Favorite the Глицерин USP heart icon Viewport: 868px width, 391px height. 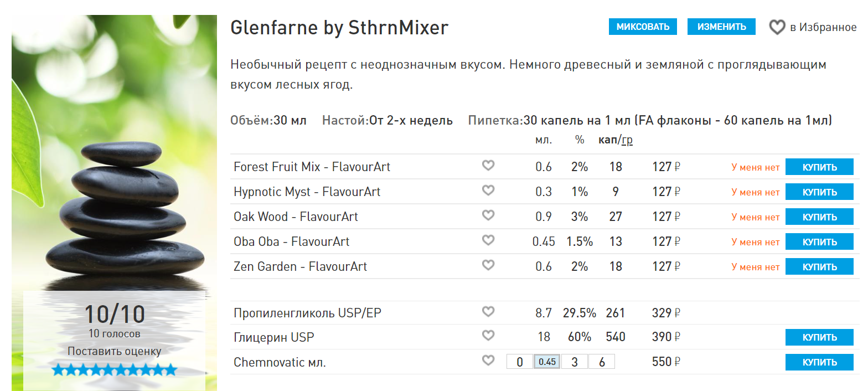488,336
